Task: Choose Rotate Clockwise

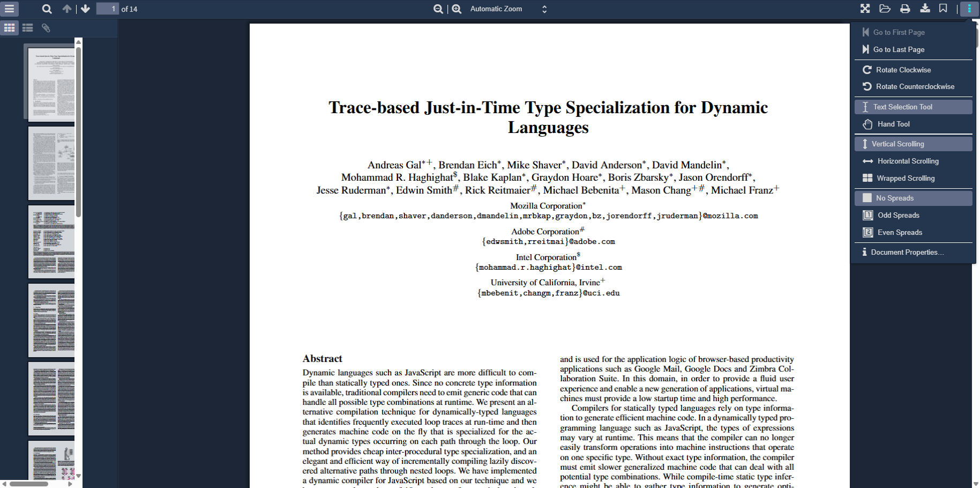Action: point(913,70)
